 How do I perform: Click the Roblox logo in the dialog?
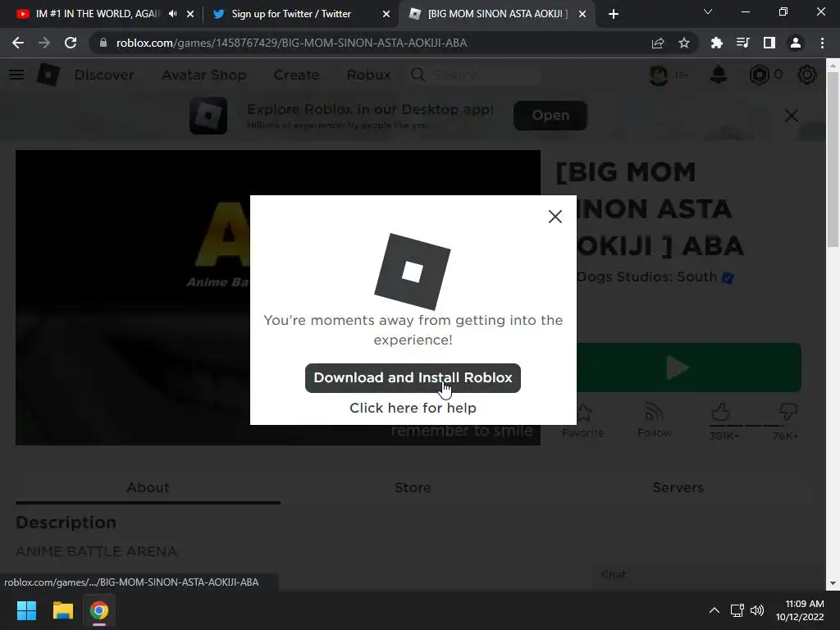pos(413,272)
